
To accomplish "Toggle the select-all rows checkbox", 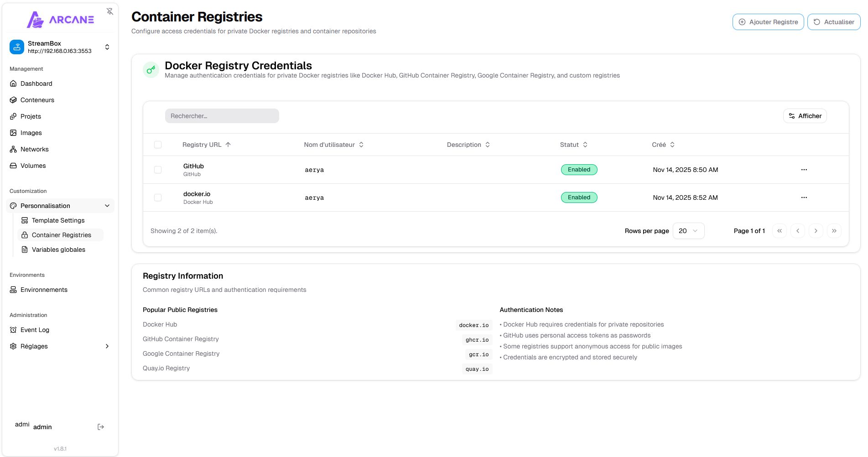I will 158,145.
